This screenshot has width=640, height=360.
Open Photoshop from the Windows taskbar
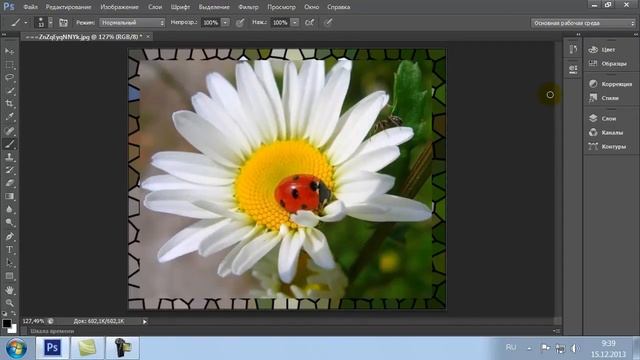coord(52,348)
